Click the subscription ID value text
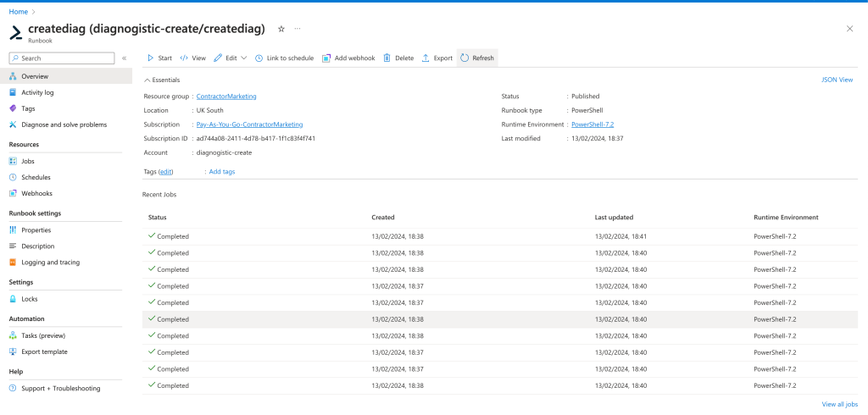868x415 pixels. point(256,138)
